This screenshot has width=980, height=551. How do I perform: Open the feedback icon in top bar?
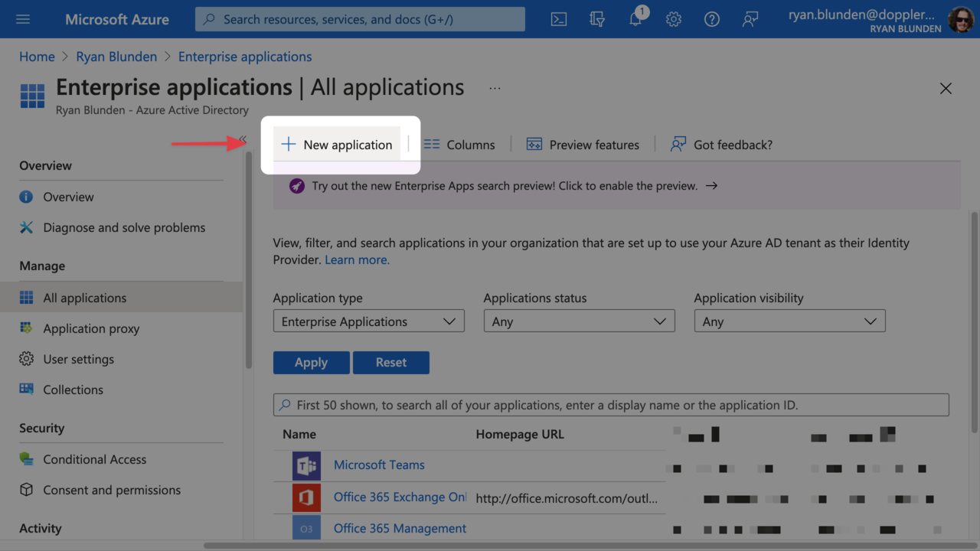(x=750, y=19)
